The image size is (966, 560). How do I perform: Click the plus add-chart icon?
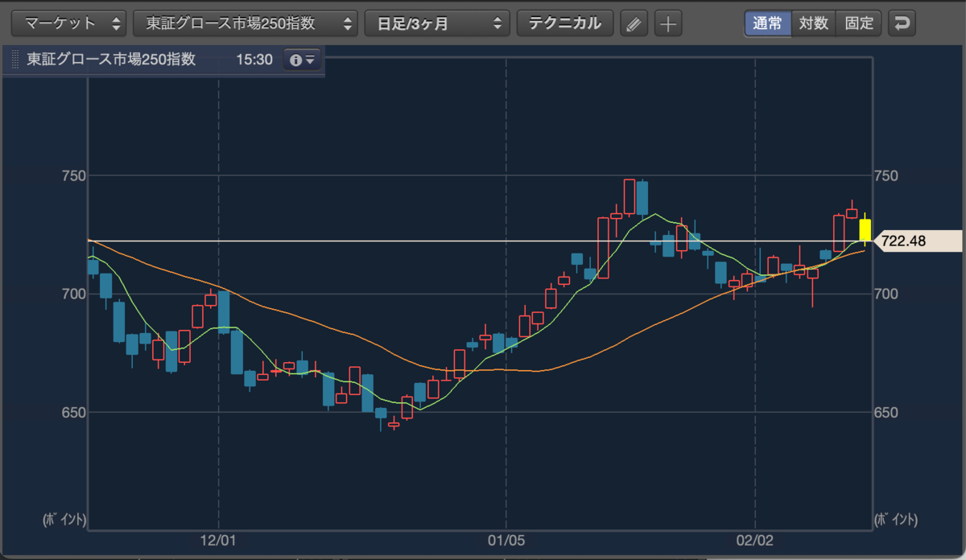[x=667, y=24]
